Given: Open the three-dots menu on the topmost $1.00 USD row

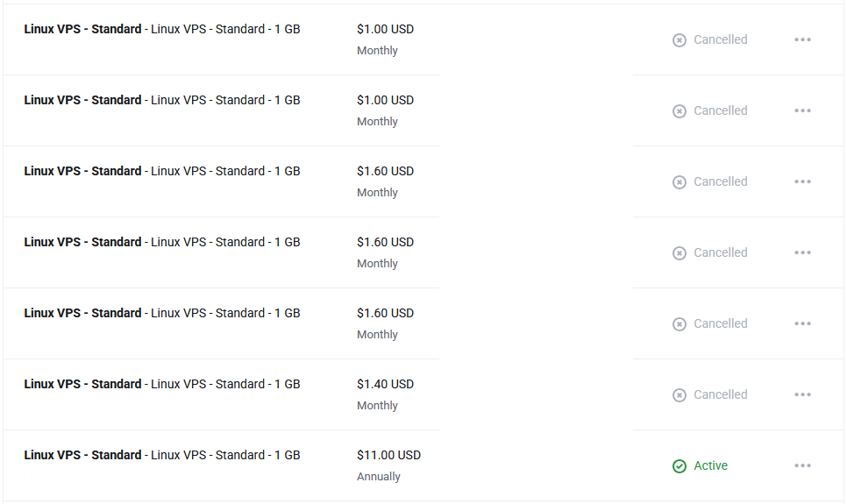Looking at the screenshot, I should [x=802, y=39].
